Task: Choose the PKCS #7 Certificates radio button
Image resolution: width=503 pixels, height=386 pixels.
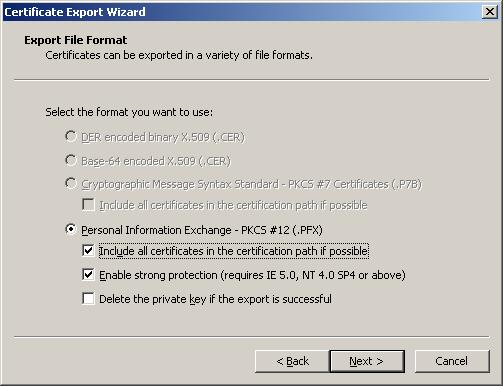Action: (71, 183)
